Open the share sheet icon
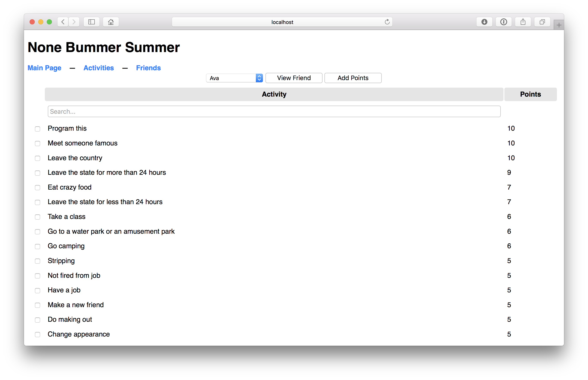The image size is (588, 380). [523, 22]
